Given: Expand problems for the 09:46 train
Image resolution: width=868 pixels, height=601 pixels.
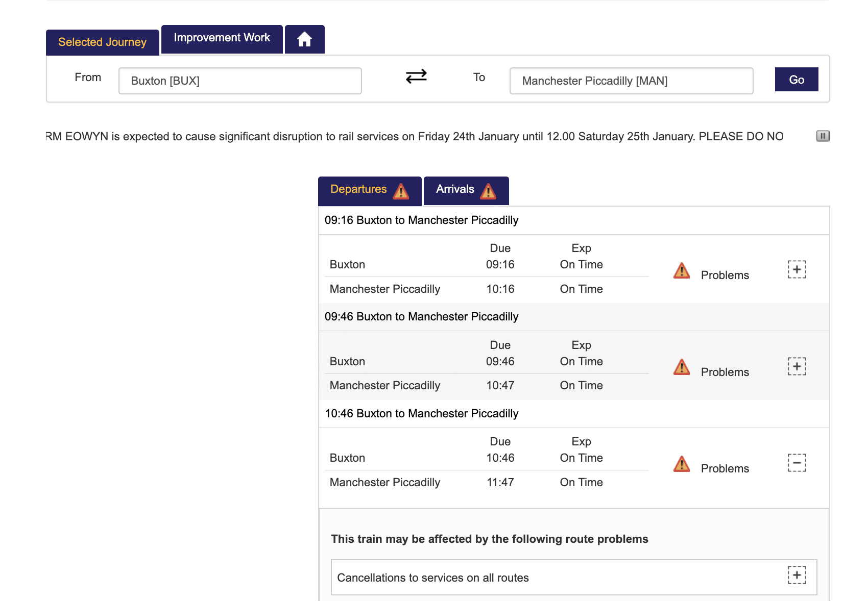Looking at the screenshot, I should pyautogui.click(x=797, y=366).
